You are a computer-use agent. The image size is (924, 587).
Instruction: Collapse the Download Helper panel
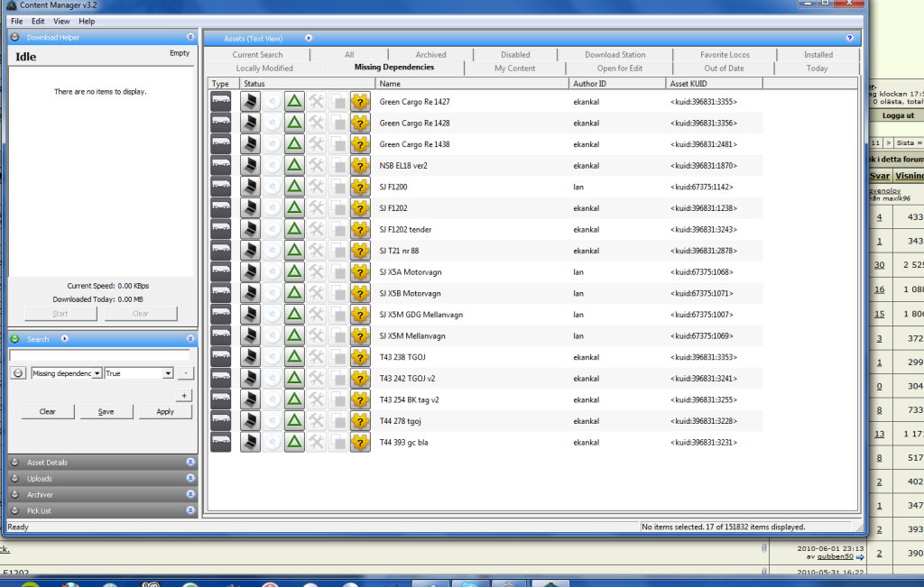tap(190, 36)
